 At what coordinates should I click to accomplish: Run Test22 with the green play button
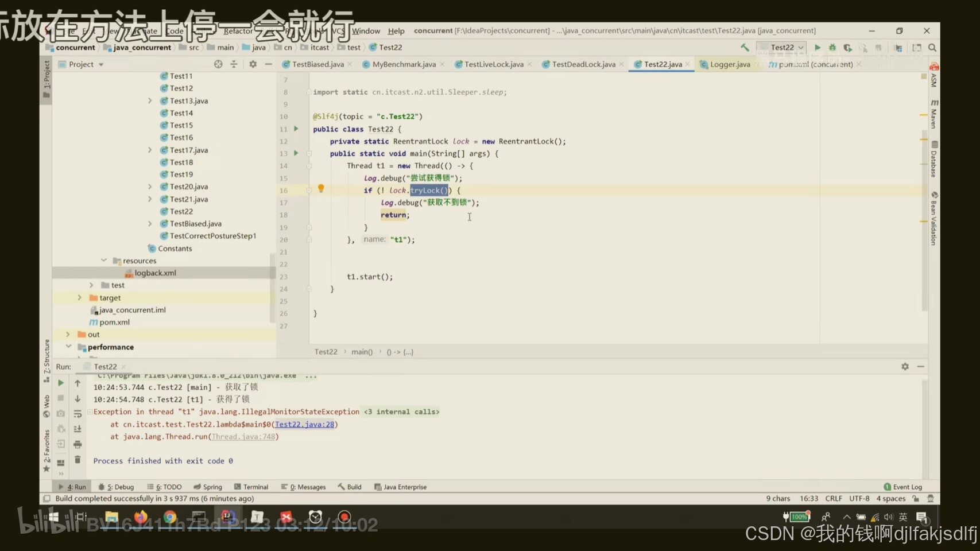point(818,48)
